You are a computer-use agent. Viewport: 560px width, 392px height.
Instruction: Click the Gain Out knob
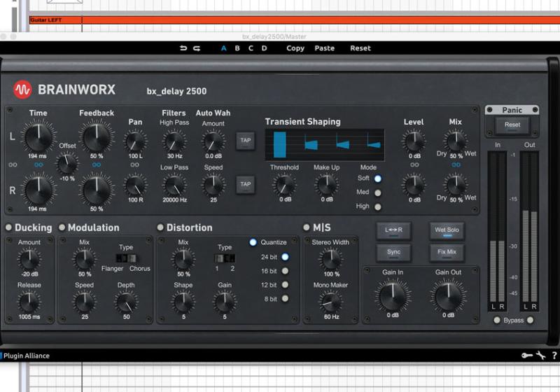coord(448,296)
